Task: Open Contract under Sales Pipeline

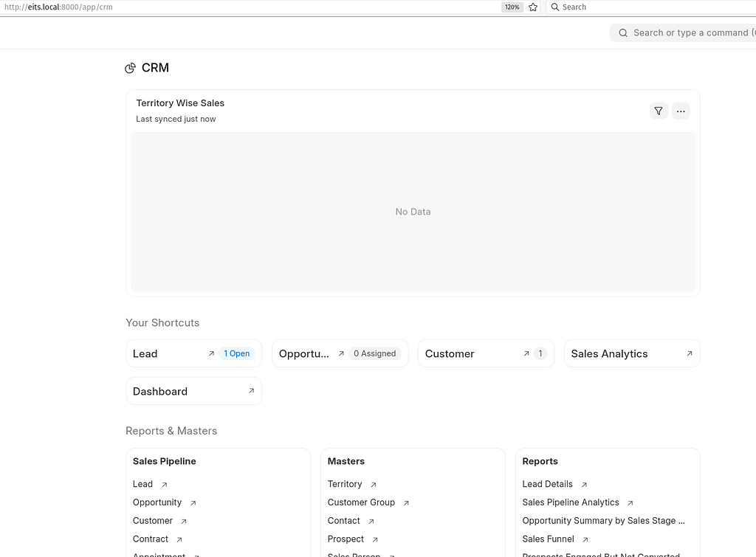Action: (x=150, y=539)
